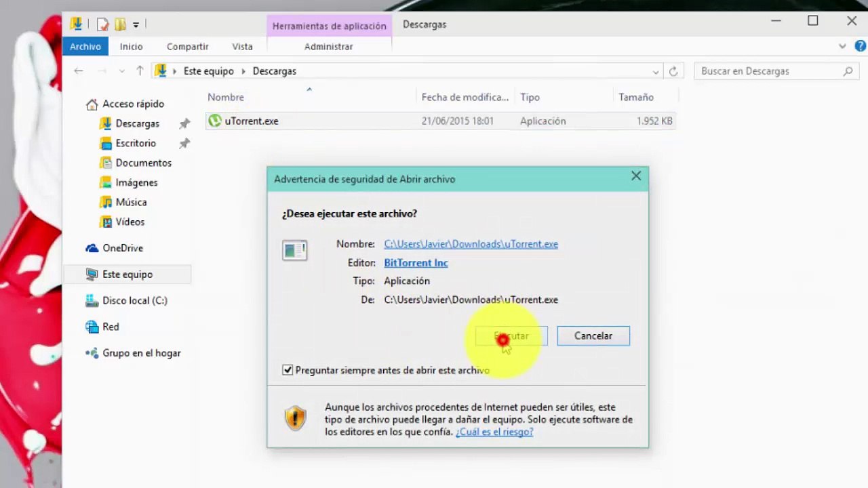
Task: Click the 1.952 KB size cell
Action: coord(654,121)
